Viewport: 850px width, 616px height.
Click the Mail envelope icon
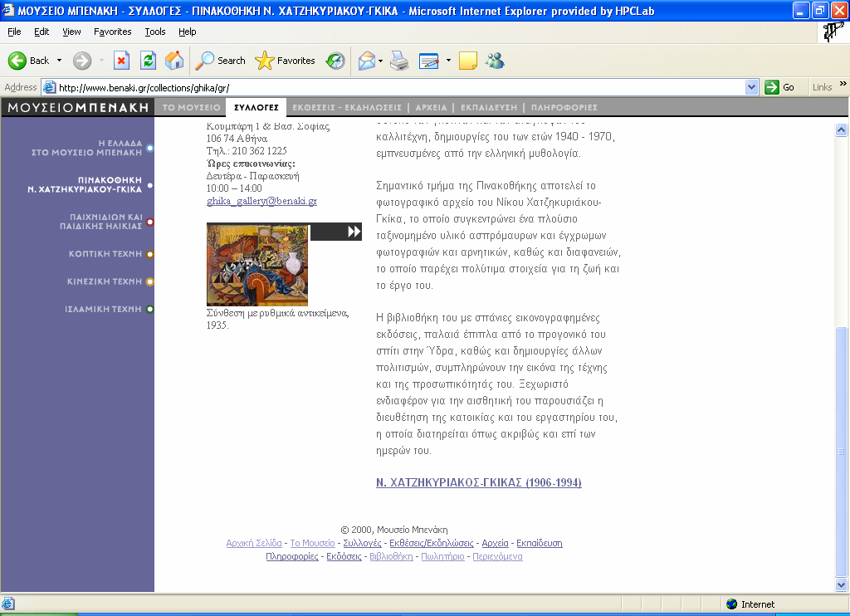[367, 61]
